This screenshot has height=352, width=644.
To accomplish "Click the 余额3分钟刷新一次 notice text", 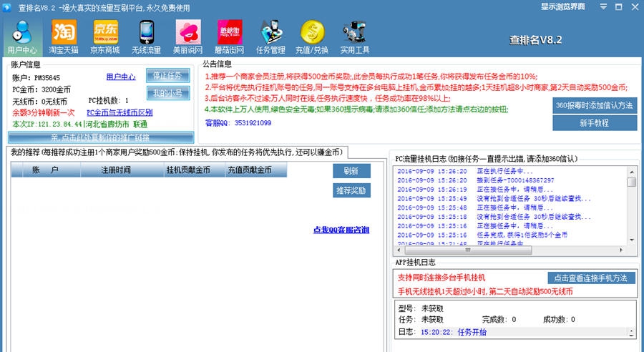I will pyautogui.click(x=44, y=112).
